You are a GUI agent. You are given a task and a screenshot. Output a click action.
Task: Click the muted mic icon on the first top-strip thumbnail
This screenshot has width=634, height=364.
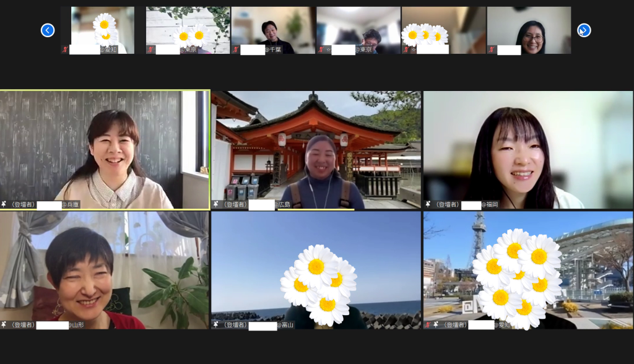65,50
